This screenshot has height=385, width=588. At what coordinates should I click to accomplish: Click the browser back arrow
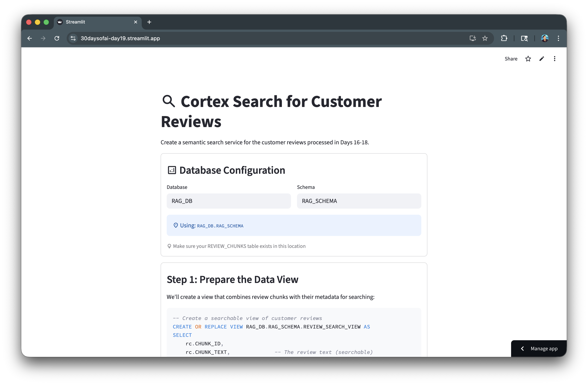pos(30,38)
